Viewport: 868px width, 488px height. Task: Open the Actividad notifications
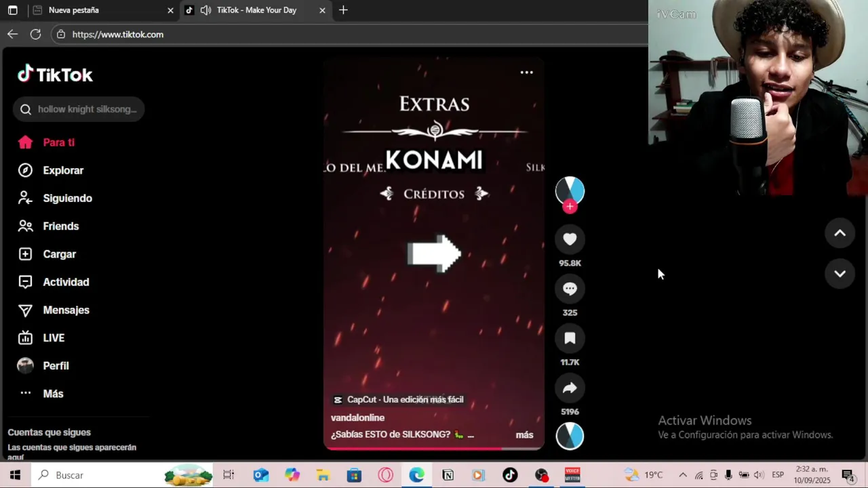click(x=66, y=282)
